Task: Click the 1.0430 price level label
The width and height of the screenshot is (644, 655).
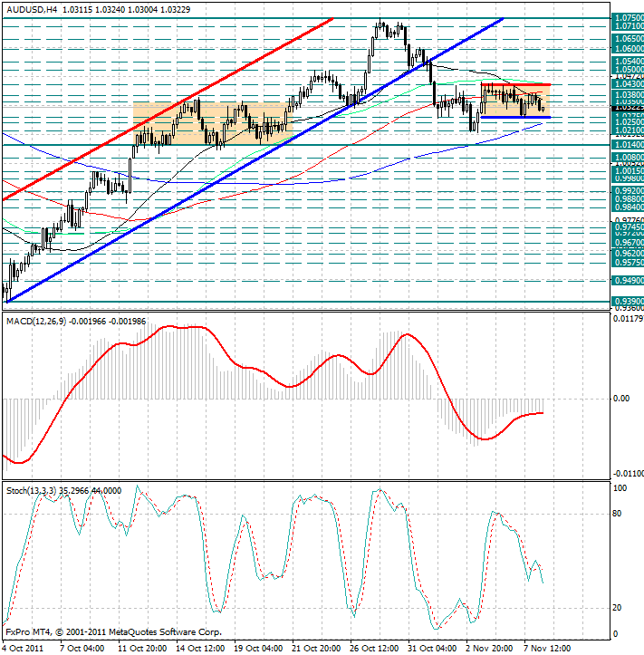Action: click(628, 84)
